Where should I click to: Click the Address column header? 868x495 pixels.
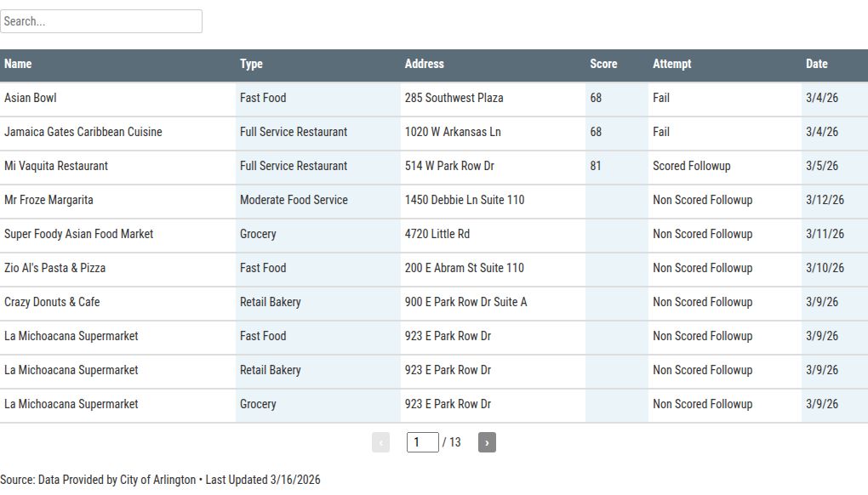424,64
